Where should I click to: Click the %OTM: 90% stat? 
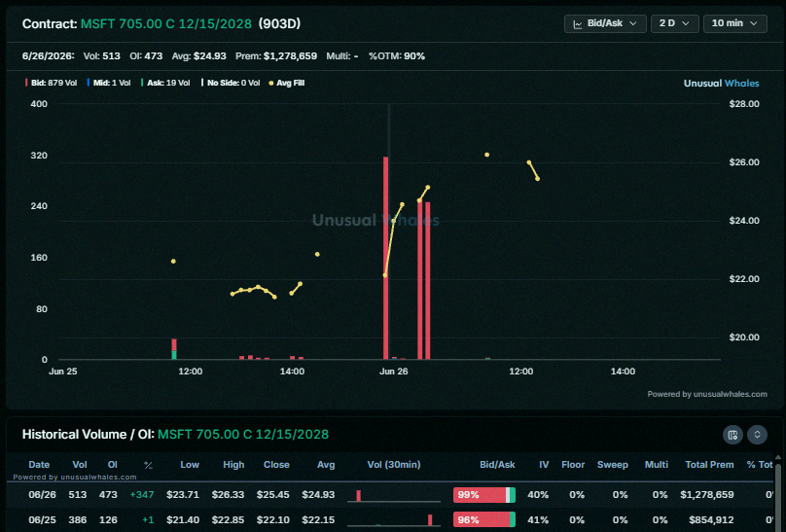coord(397,56)
